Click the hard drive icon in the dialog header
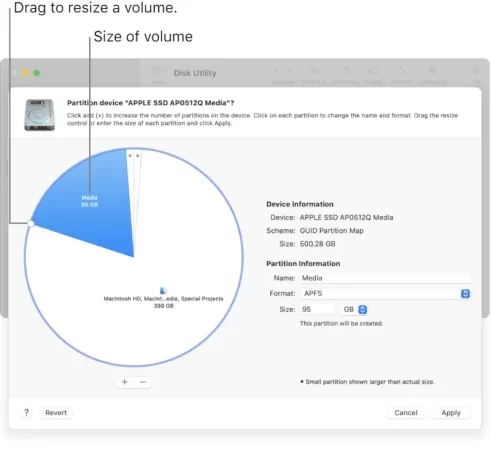Viewport: 491px width, 450px height. click(x=39, y=115)
